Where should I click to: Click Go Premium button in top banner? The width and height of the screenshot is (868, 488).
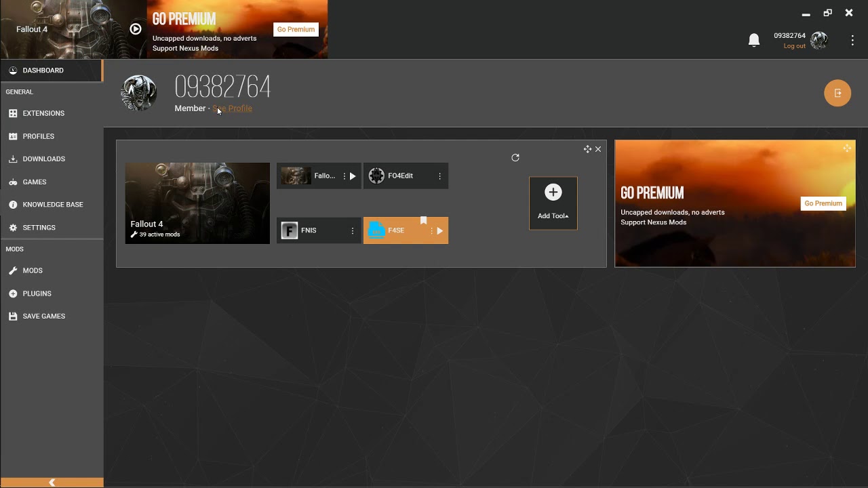tap(296, 29)
